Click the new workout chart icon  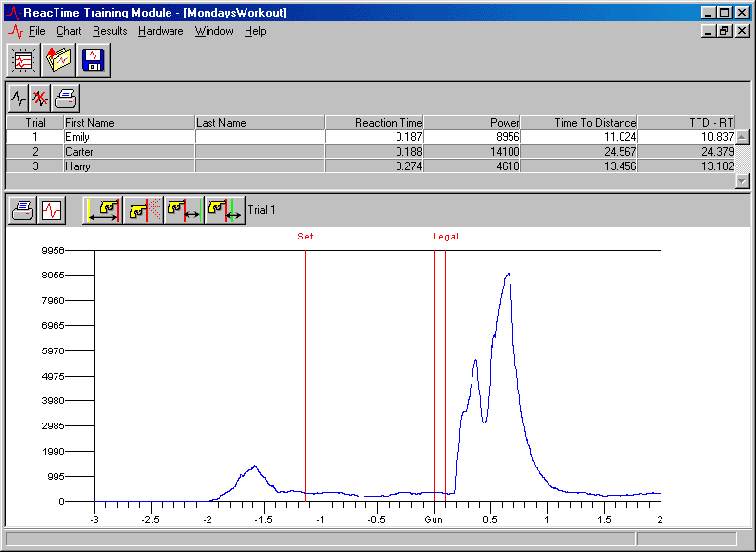22,60
